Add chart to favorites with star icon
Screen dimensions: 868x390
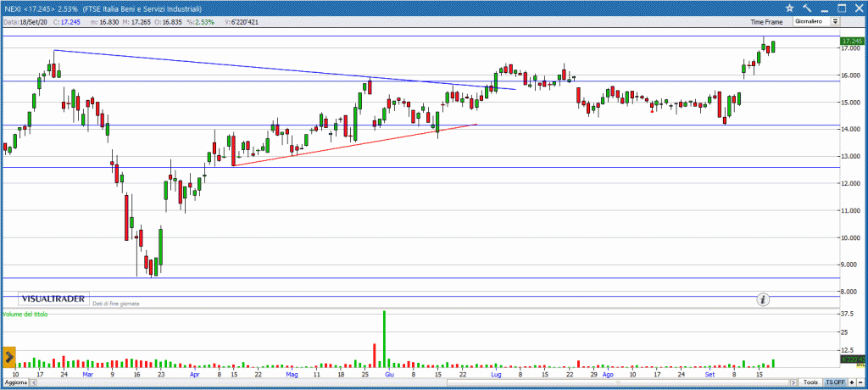click(790, 8)
